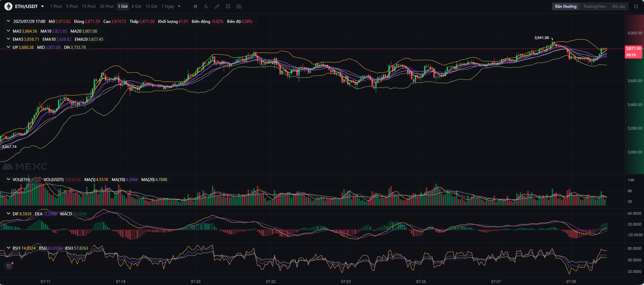This screenshot has height=285, width=644.
Task: Select the 30 Phút timeframe
Action: pos(107,6)
